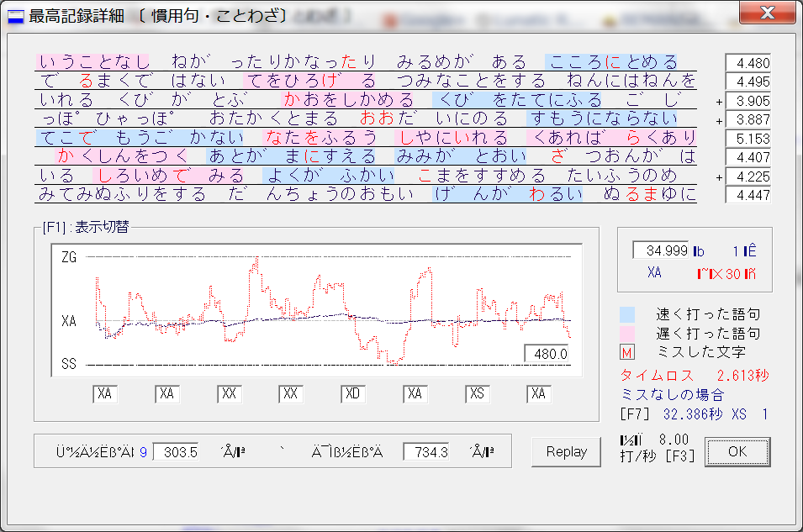
Task: Click the [F1] 表示切替 graph label
Action: [85, 227]
